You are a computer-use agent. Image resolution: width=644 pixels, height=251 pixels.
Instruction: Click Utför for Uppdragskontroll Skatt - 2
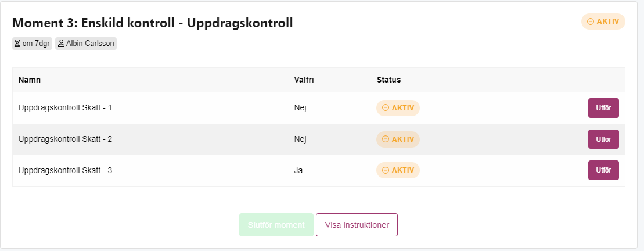tap(603, 139)
